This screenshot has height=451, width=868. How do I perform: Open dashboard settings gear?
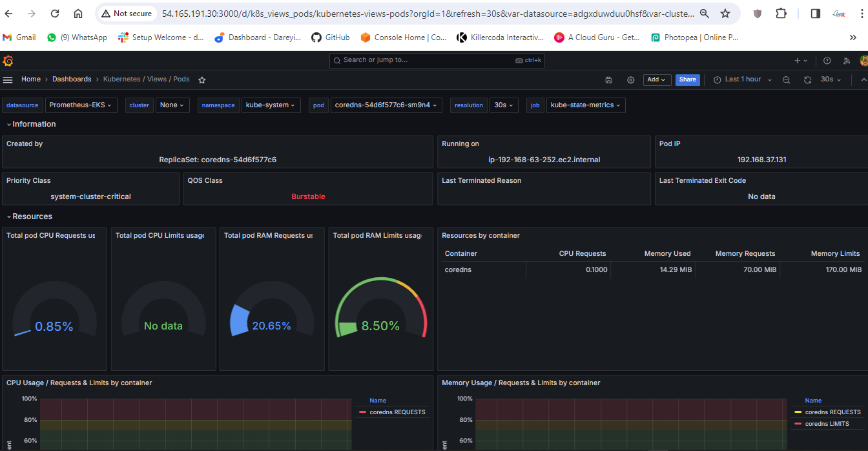pos(630,79)
